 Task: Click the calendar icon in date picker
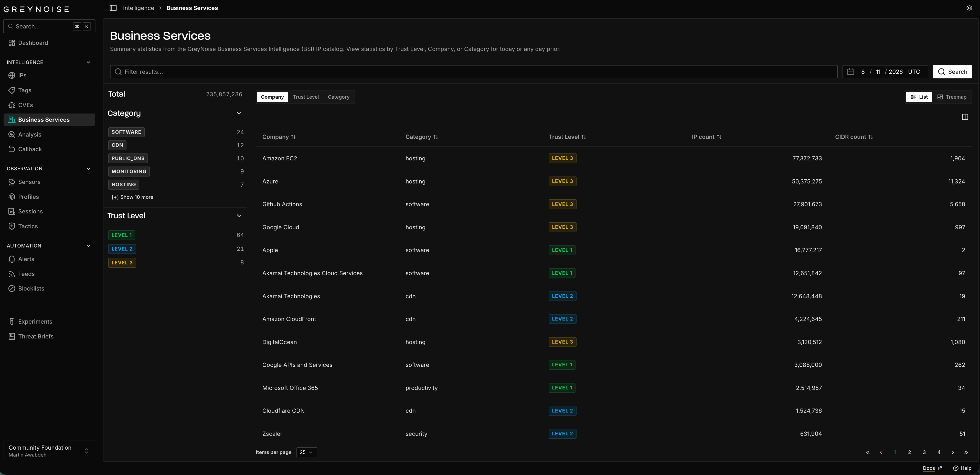pyautogui.click(x=851, y=71)
